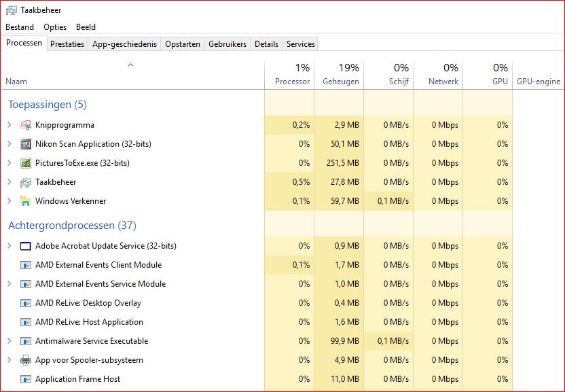Click the Knipprogramma scissors icon
Screen dimensions: 565x392
(26, 125)
